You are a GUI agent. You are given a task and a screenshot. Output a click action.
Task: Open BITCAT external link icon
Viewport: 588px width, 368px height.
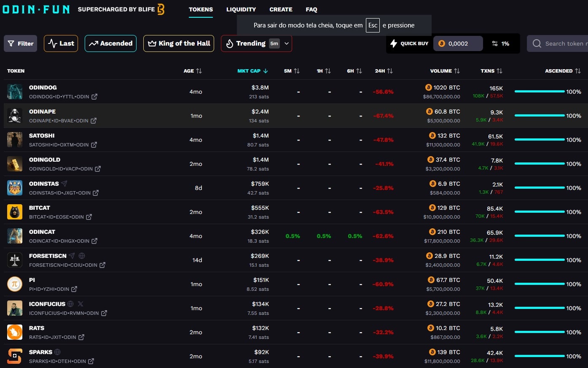tap(89, 217)
